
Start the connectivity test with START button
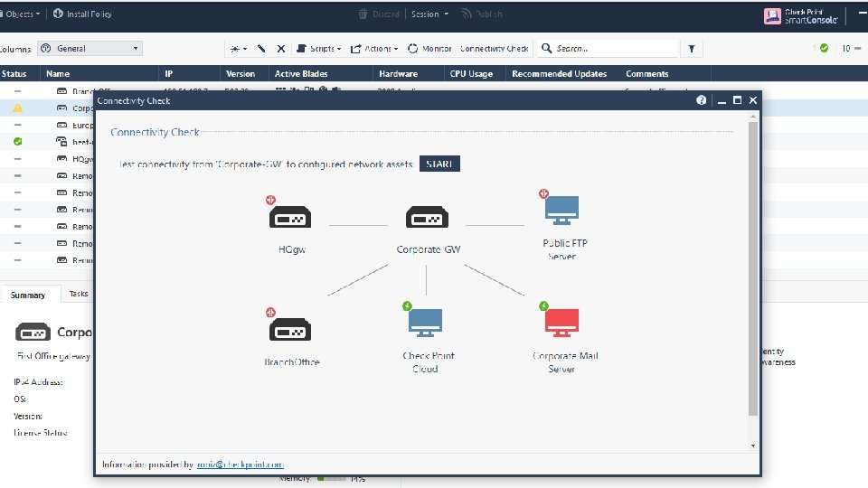pos(439,164)
